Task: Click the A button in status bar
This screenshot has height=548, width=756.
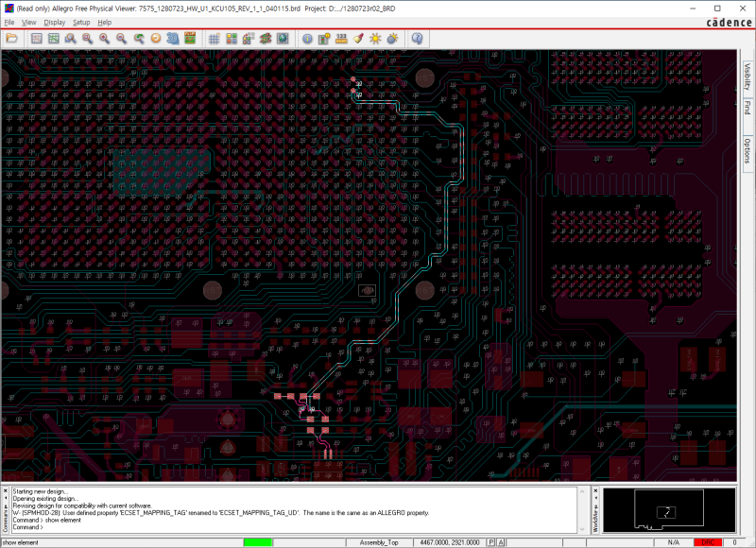Action: click(x=502, y=542)
